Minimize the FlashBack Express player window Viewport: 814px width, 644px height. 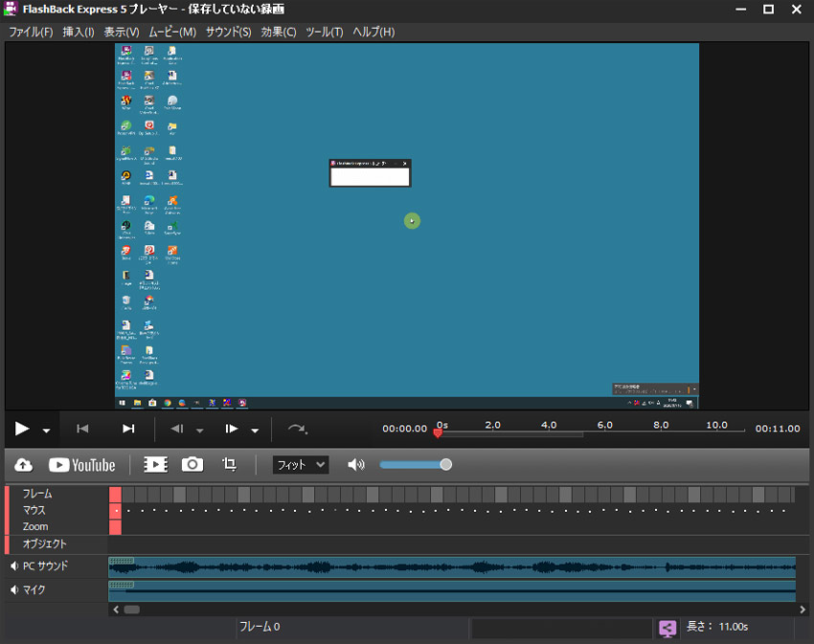pyautogui.click(x=741, y=10)
